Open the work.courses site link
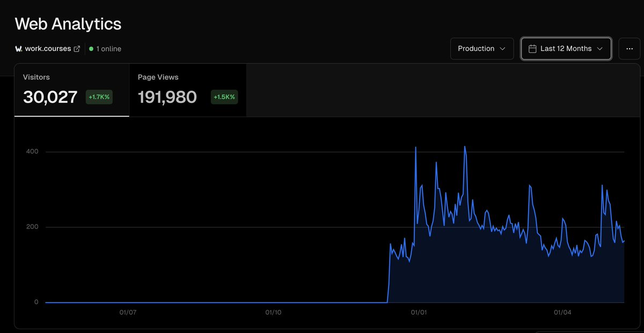The height and width of the screenshot is (333, 644). [x=48, y=49]
